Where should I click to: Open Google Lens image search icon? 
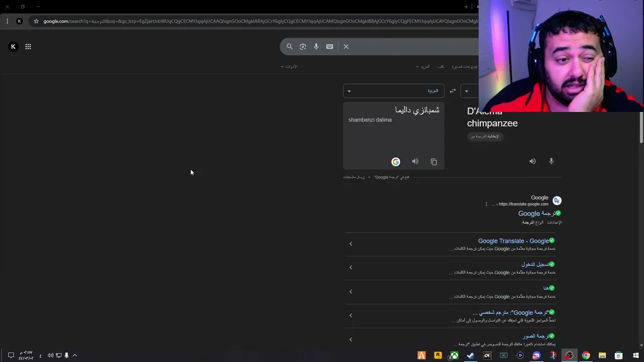pyautogui.click(x=303, y=47)
